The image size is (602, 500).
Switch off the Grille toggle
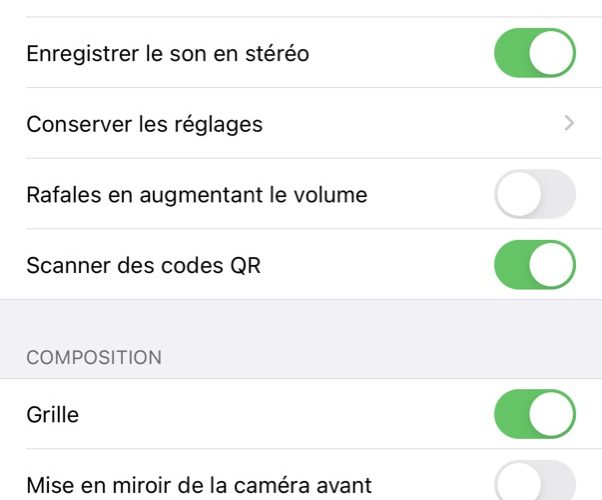click(x=535, y=414)
